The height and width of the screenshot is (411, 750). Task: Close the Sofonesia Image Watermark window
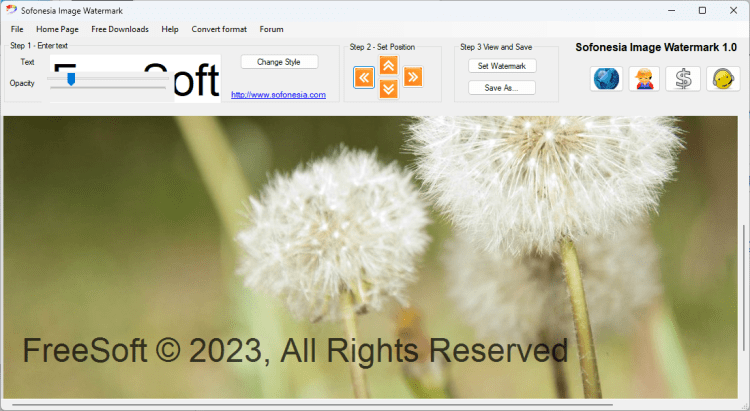coord(733,10)
